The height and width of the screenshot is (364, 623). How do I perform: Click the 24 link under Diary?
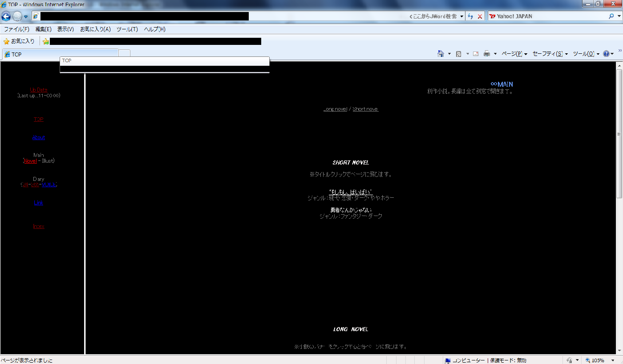[25, 185]
